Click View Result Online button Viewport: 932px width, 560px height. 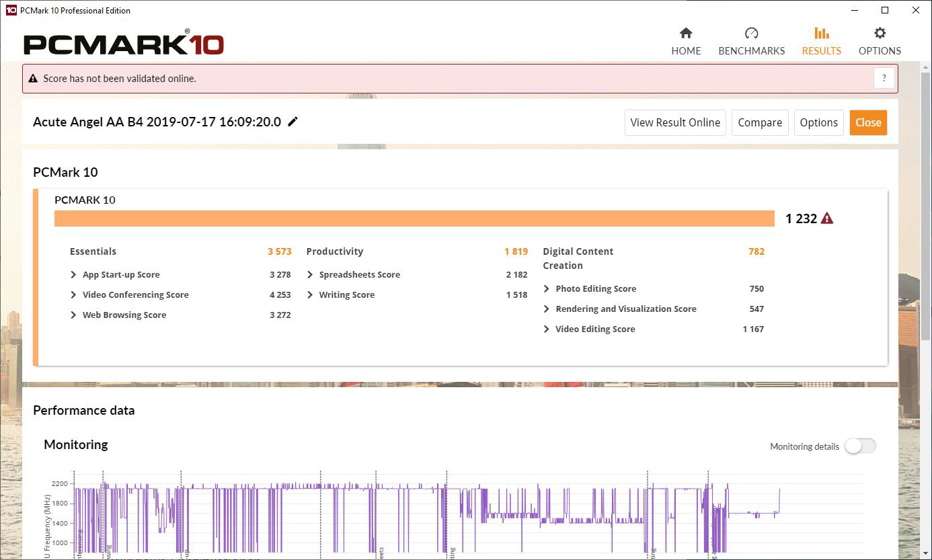[675, 122]
